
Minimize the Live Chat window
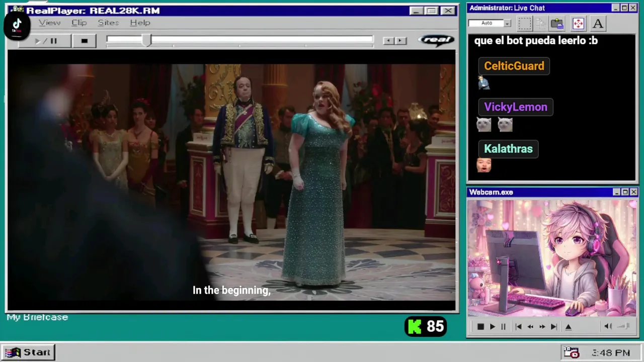(x=616, y=8)
